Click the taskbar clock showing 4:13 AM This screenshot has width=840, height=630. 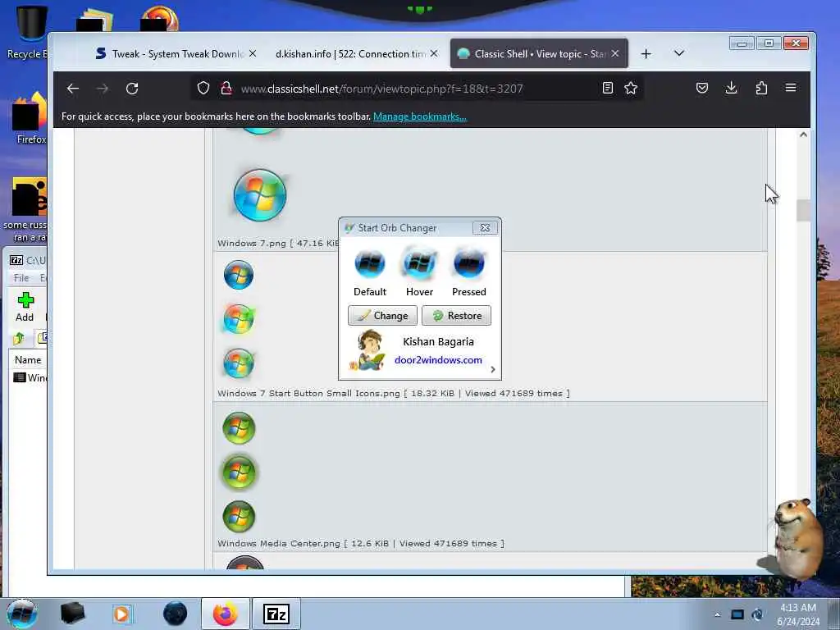[798, 614]
